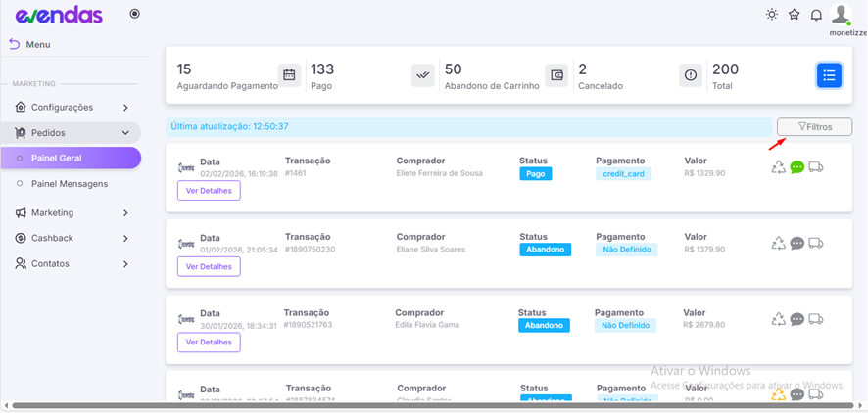868x413 pixels.
Task: Open Painel Mensagens
Action: point(70,184)
